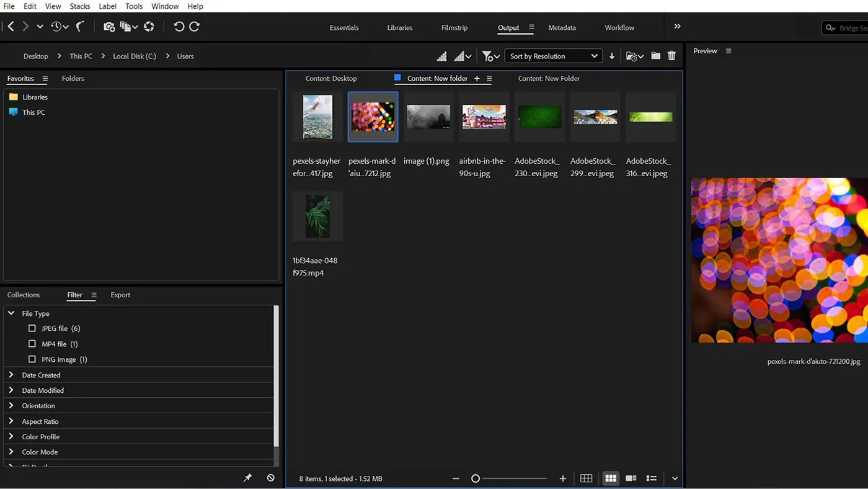Navigate to Local Disk (C:) via breadcrumb
The image size is (868, 489).
coord(134,56)
